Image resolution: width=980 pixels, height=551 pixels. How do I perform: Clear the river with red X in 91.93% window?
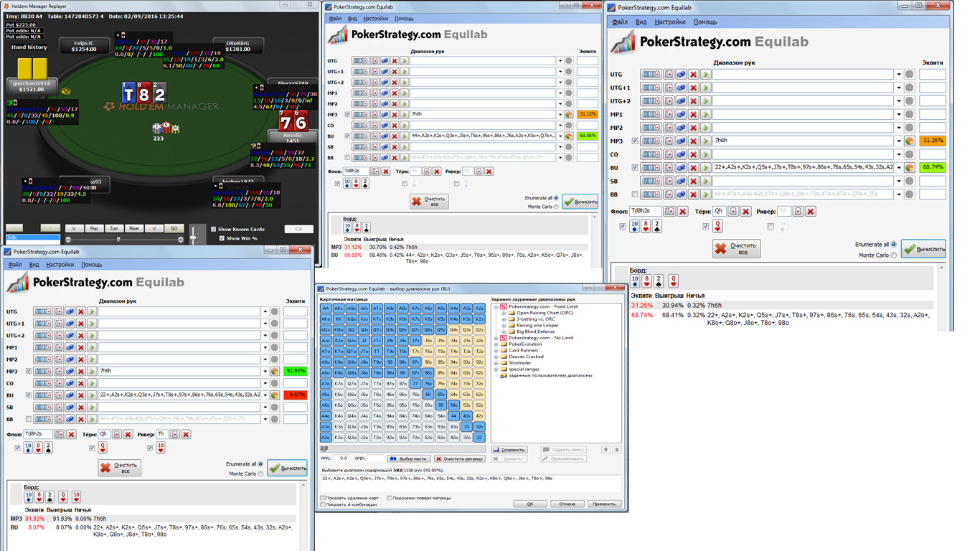(x=186, y=434)
